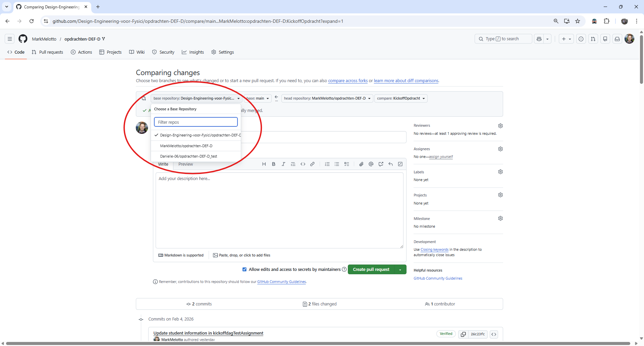The height and width of the screenshot is (346, 644).
Task: Open the Issues icon in header
Action: point(581,39)
